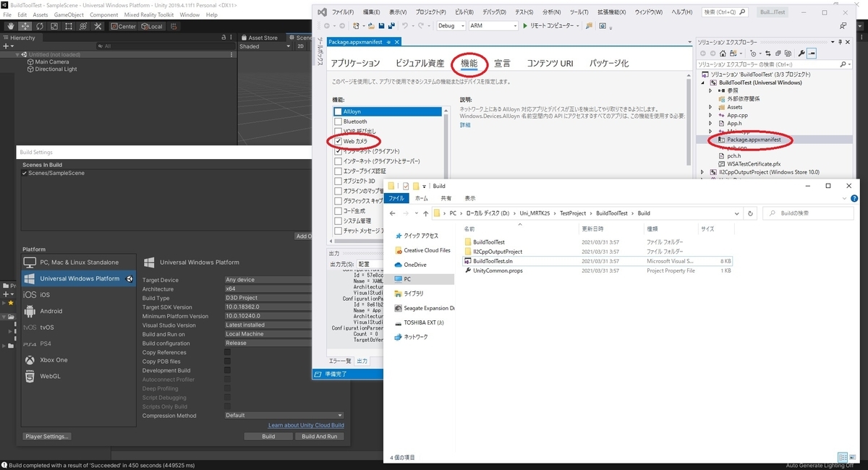Enable the Copy PDB files checkbox
Image resolution: width=868 pixels, height=470 pixels.
(228, 362)
